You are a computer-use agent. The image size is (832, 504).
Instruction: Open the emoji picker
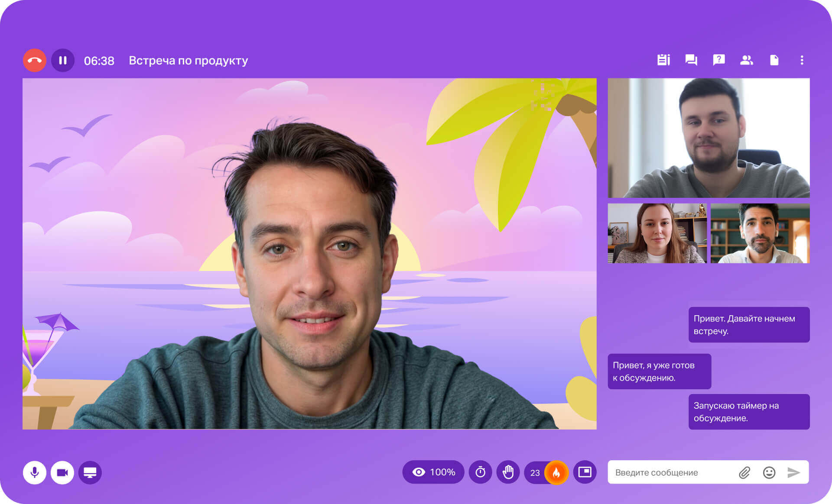(769, 472)
